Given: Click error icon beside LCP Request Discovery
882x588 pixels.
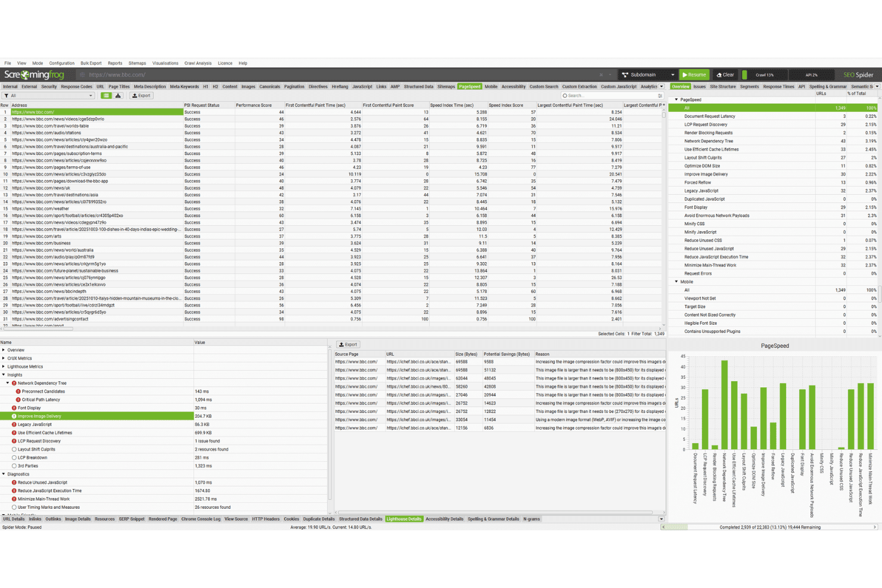Looking at the screenshot, I should pyautogui.click(x=14, y=441).
